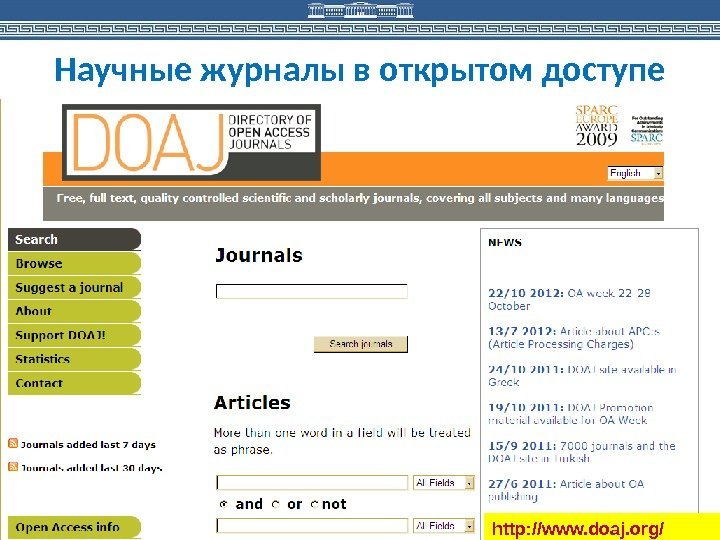Open Support DOAJ! page

(74, 335)
